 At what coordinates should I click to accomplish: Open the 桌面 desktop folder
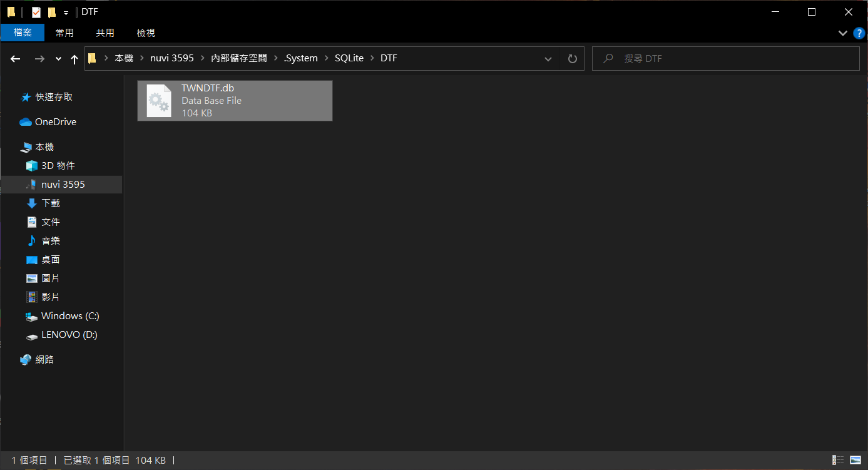tap(51, 260)
